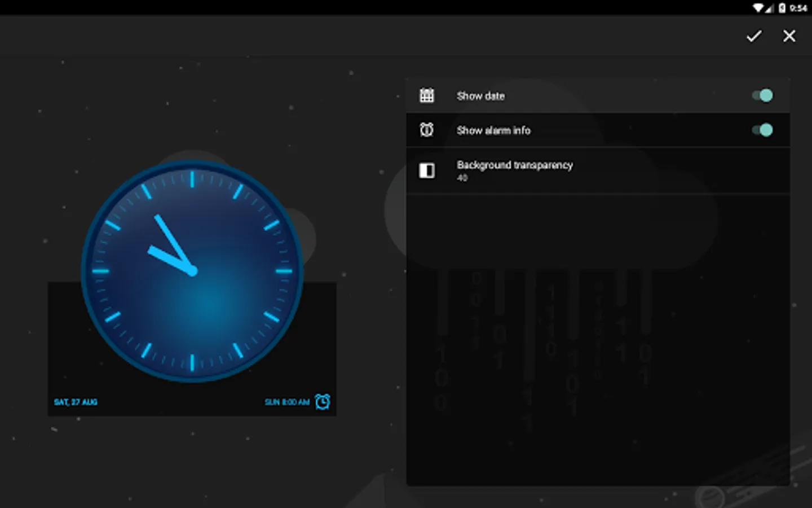Select the Show alarm info label
Viewport: 812px width, 508px height.
pyautogui.click(x=493, y=130)
